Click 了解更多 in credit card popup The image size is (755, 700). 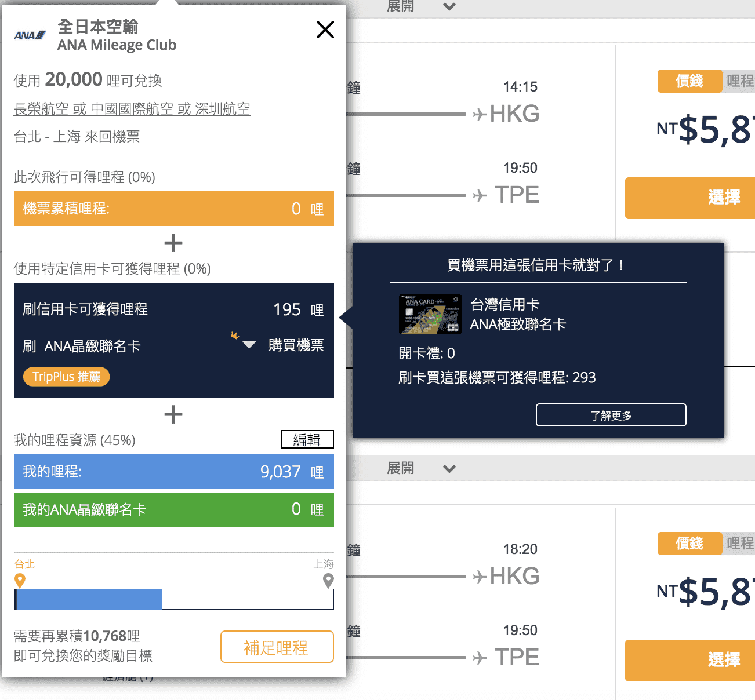tap(611, 415)
